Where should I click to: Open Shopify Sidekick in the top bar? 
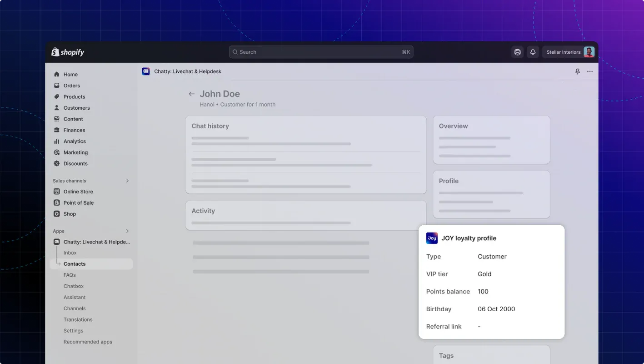point(517,51)
